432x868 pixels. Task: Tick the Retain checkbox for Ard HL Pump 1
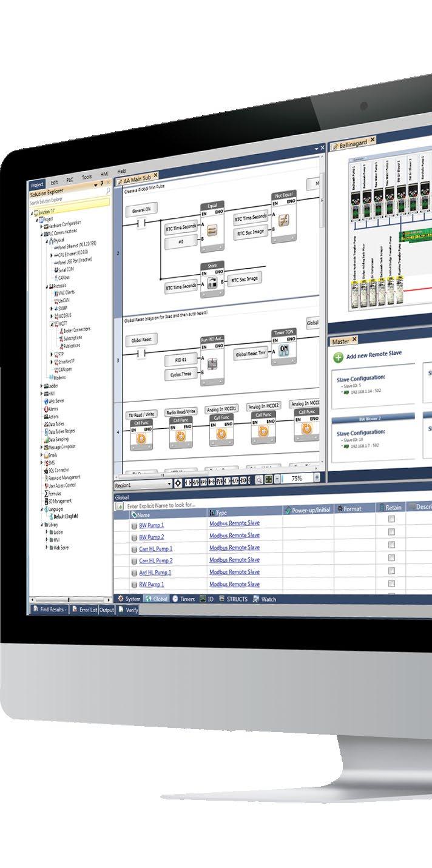[x=392, y=570]
